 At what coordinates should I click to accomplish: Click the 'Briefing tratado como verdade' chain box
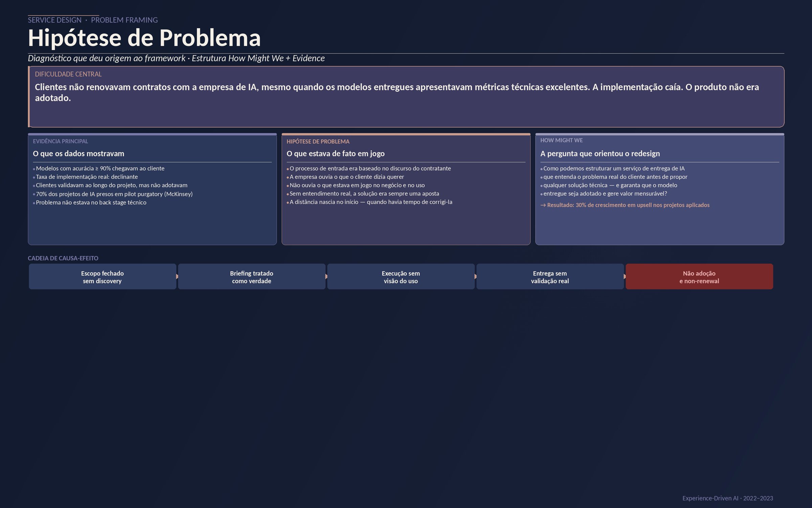click(252, 277)
